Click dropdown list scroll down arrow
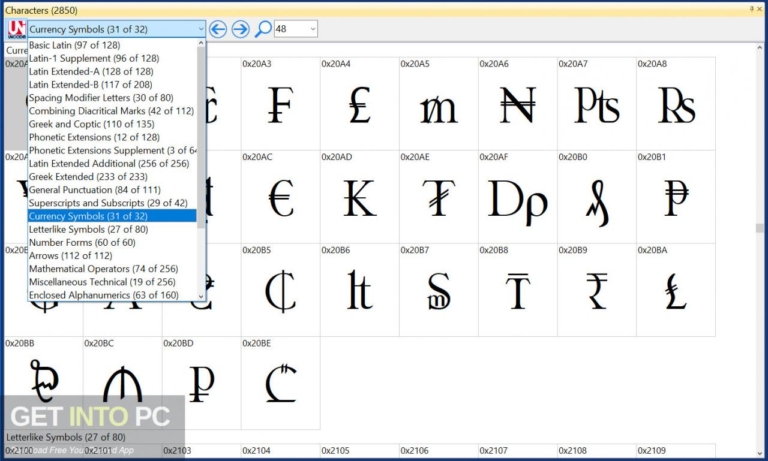 pyautogui.click(x=201, y=296)
